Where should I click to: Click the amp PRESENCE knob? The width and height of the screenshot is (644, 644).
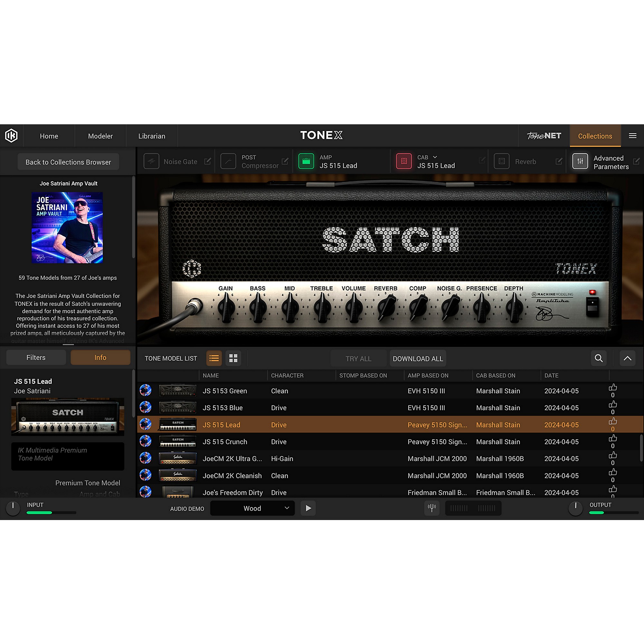tap(482, 308)
